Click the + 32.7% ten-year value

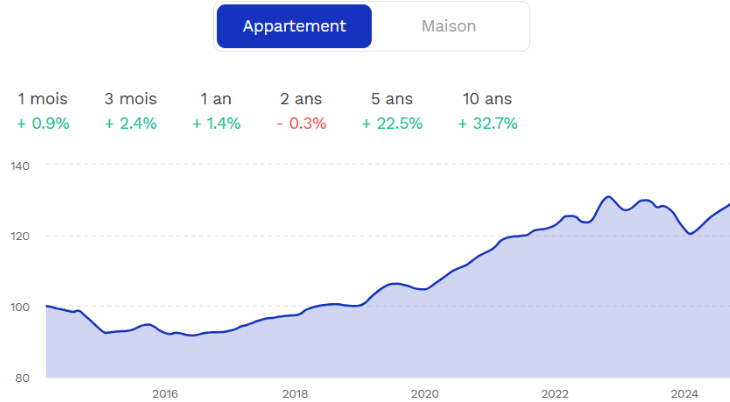(x=487, y=124)
